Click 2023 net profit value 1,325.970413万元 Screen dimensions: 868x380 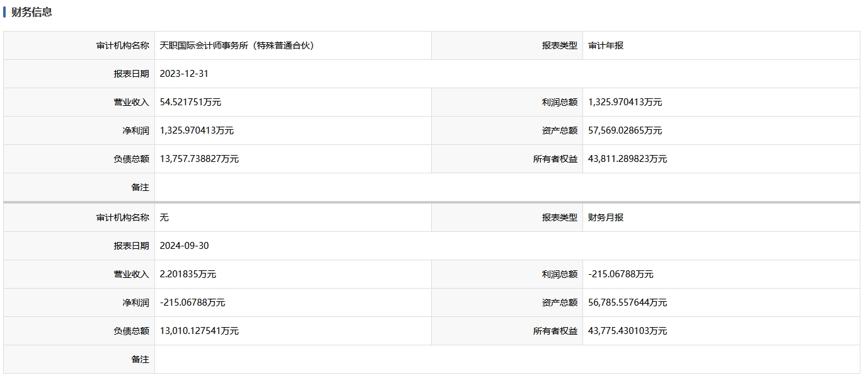tap(197, 130)
